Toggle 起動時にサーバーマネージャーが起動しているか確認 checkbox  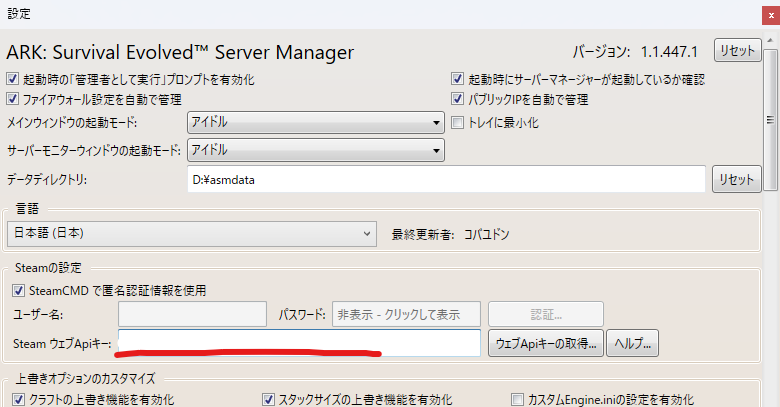coord(457,79)
